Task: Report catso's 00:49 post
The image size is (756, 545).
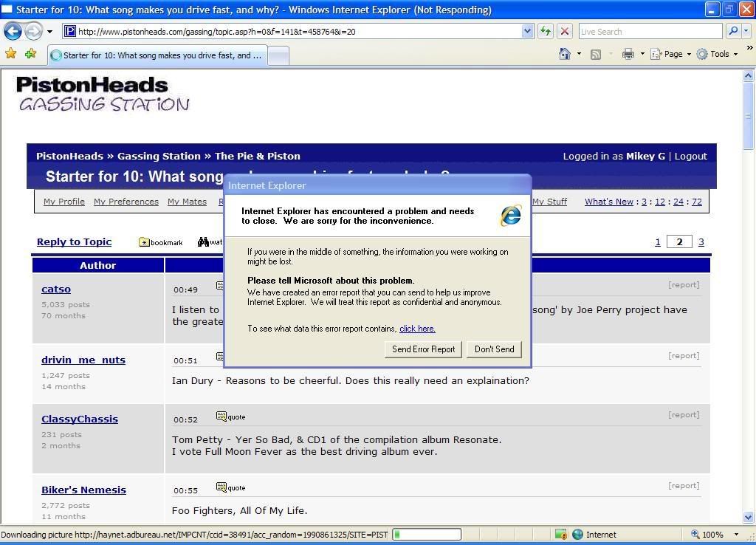Action: click(x=684, y=285)
